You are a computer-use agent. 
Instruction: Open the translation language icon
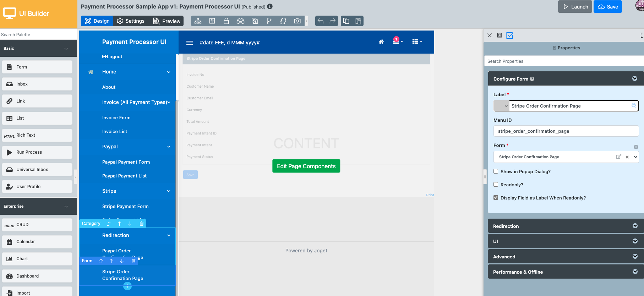pyautogui.click(x=255, y=21)
